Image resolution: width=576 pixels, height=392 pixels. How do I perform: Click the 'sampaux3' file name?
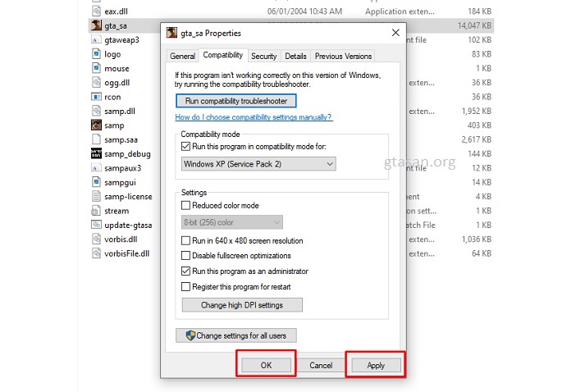pyautogui.click(x=123, y=168)
